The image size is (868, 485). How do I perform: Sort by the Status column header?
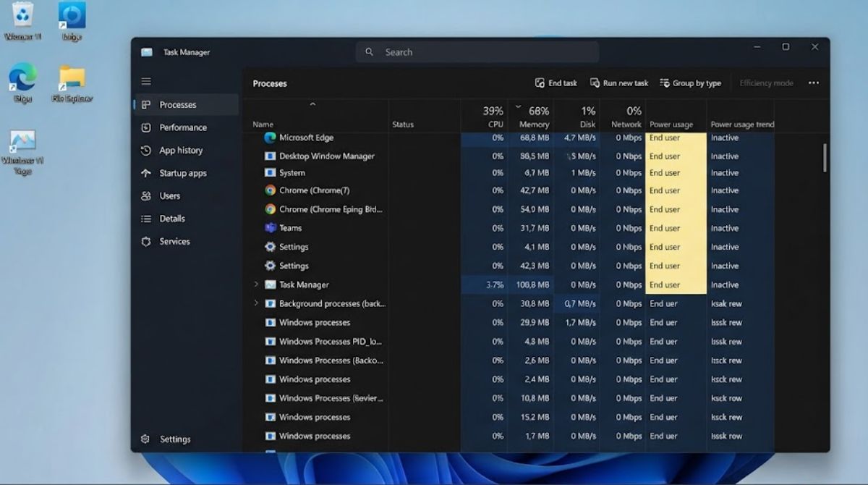(403, 125)
